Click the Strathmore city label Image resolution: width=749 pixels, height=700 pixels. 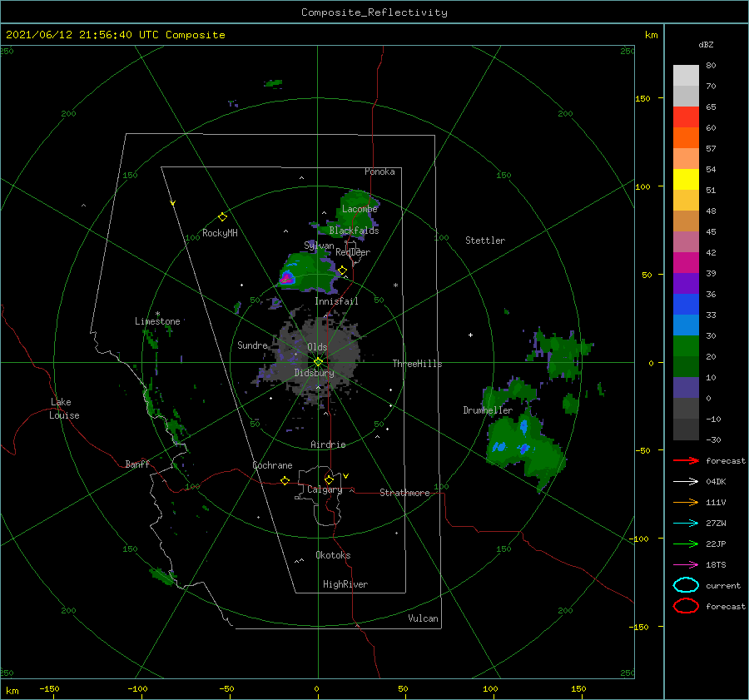coord(404,493)
